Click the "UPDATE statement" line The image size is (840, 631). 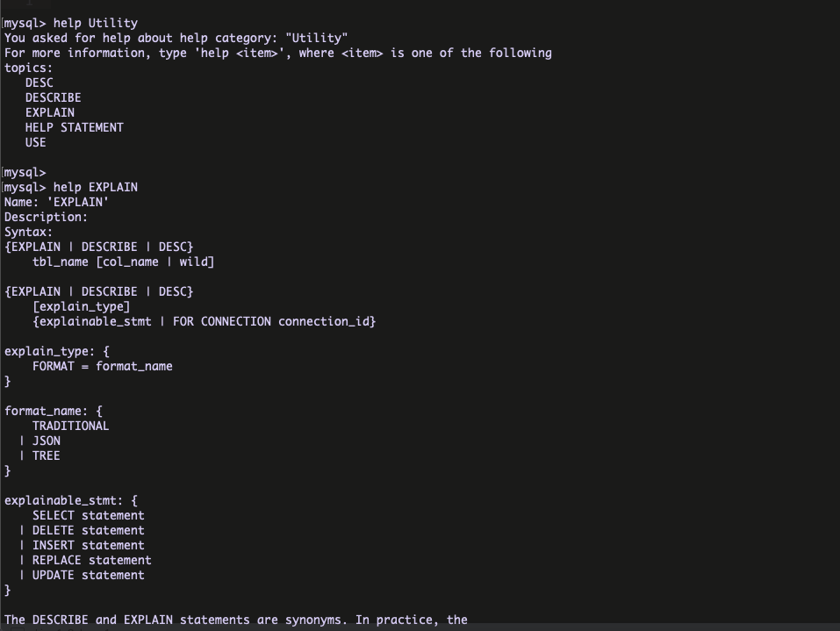pyautogui.click(x=88, y=575)
